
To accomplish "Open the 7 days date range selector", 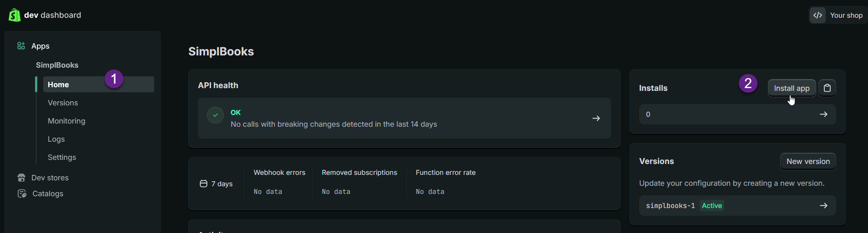I will pos(217,183).
